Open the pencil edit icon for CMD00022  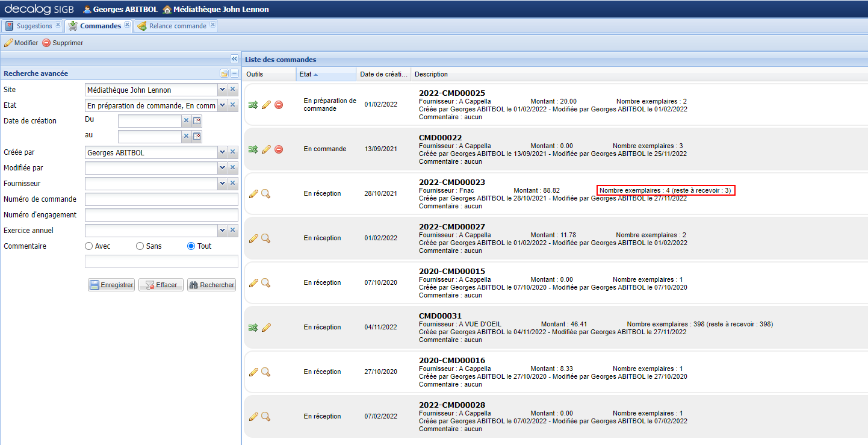tap(266, 149)
